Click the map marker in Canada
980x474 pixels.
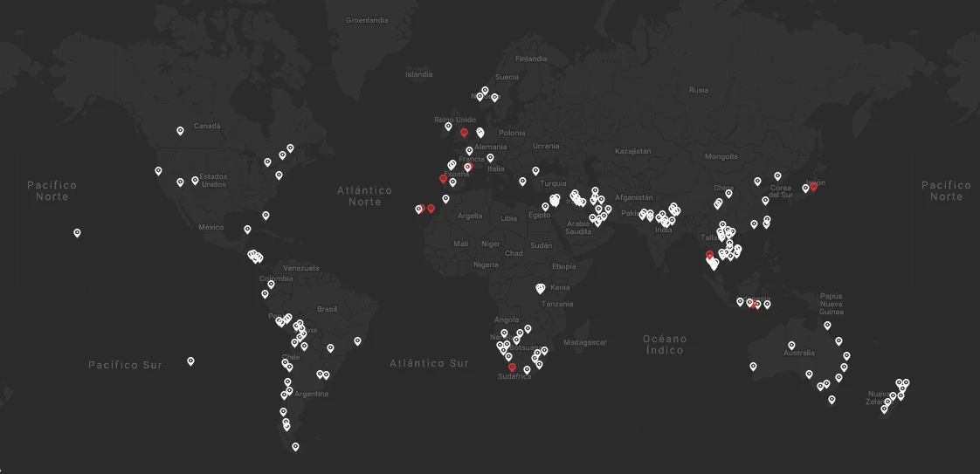[x=180, y=131]
